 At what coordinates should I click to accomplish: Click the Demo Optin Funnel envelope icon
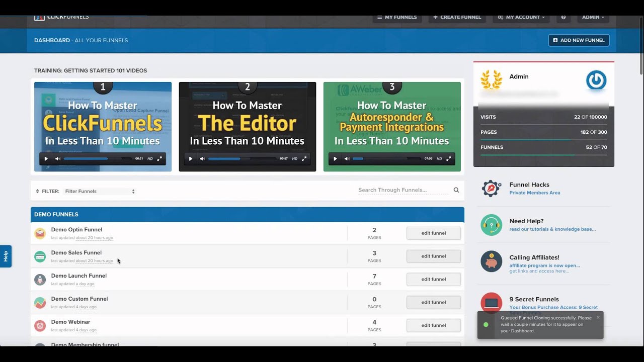[x=40, y=233]
